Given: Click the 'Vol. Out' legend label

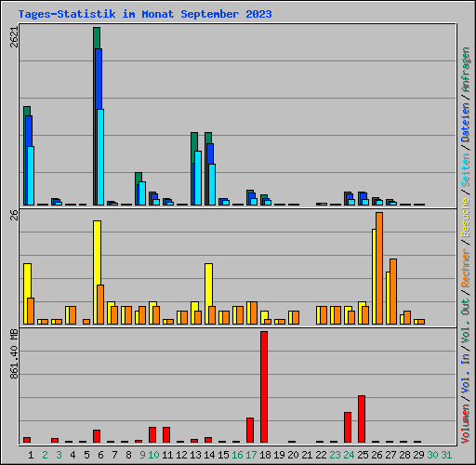Looking at the screenshot, I should coord(465,320).
